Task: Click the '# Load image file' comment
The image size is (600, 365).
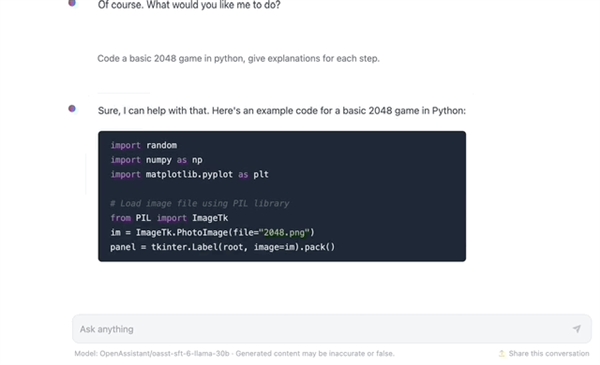Action: point(200,204)
